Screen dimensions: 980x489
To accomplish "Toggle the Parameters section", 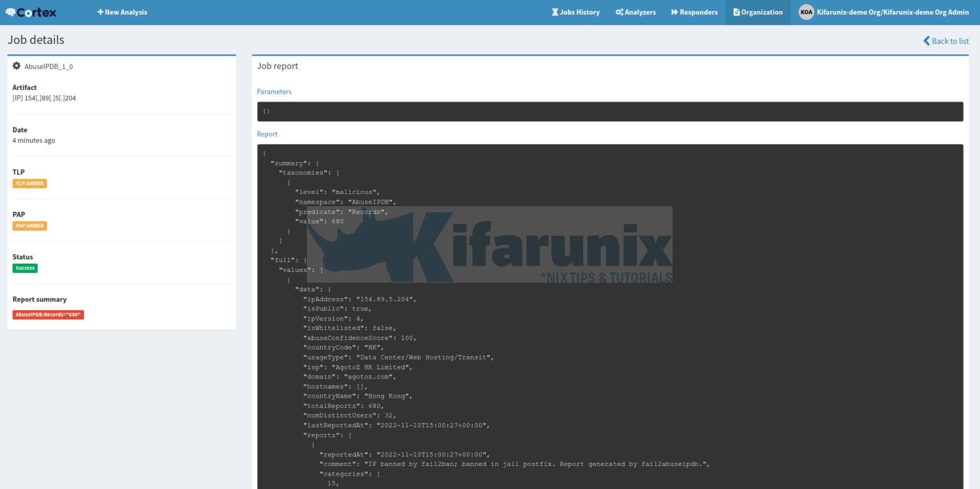I will pyautogui.click(x=274, y=91).
